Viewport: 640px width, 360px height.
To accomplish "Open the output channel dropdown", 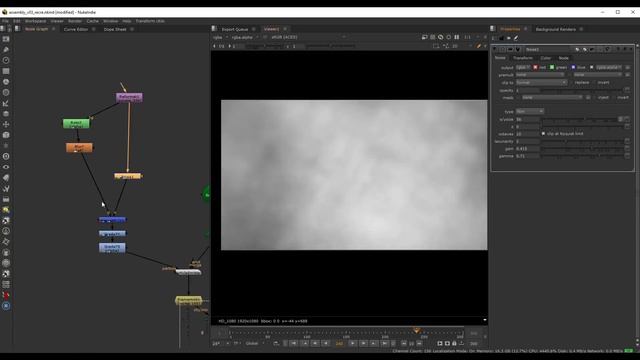I will [x=523, y=67].
